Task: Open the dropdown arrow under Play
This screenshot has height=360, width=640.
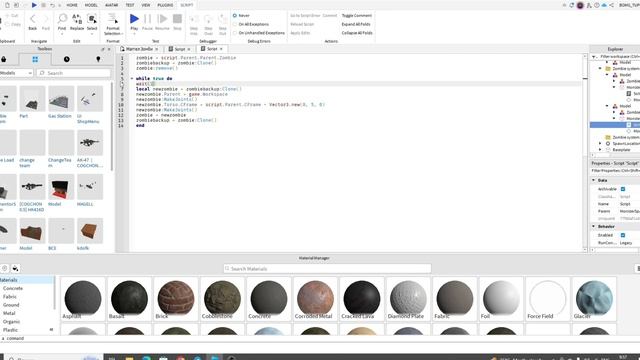Action: [134, 34]
